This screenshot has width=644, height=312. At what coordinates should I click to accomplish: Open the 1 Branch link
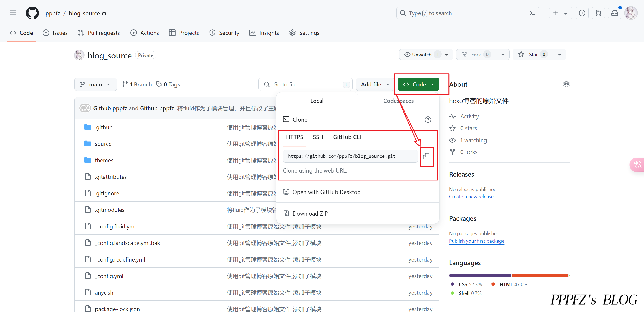coord(137,85)
